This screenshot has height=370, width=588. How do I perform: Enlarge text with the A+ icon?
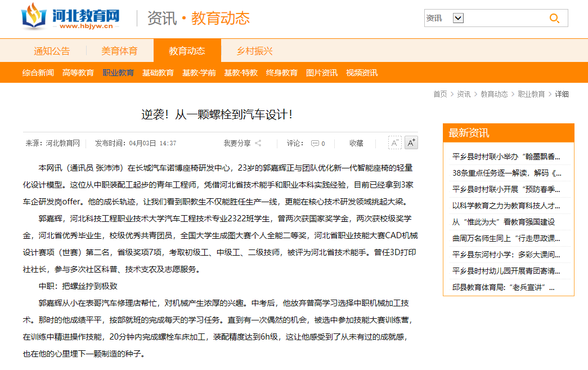pos(411,142)
